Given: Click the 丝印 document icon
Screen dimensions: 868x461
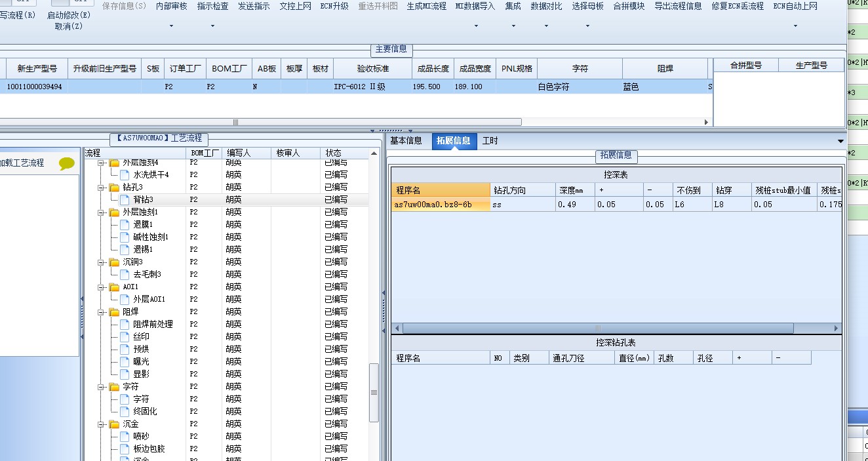Looking at the screenshot, I should (125, 337).
